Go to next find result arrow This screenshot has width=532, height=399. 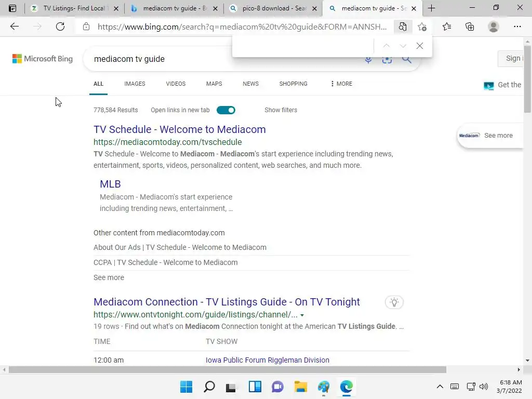tap(403, 46)
